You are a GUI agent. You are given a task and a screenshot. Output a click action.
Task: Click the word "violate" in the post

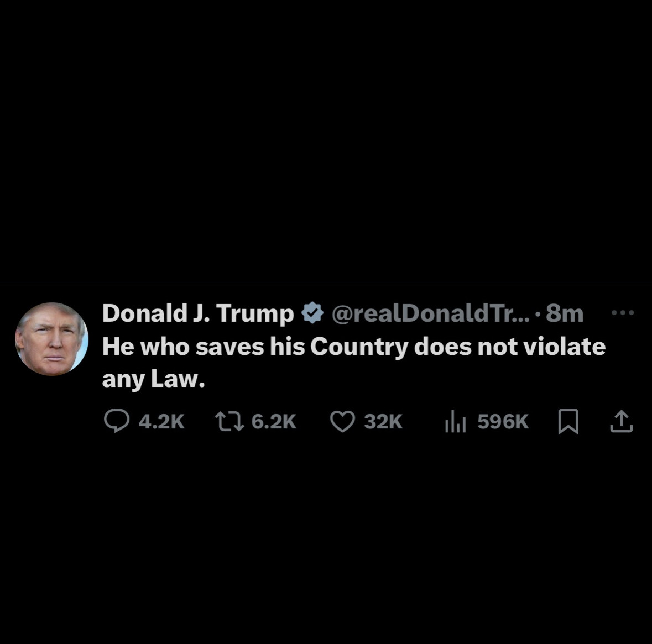pyautogui.click(x=564, y=346)
